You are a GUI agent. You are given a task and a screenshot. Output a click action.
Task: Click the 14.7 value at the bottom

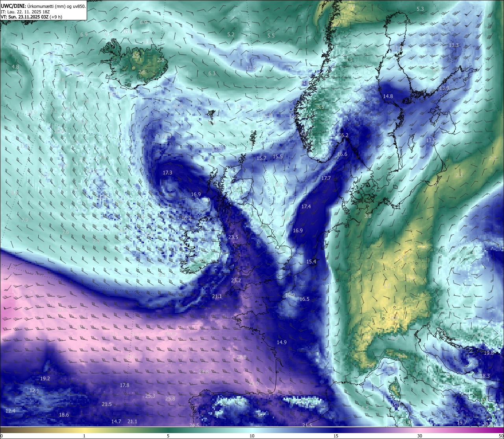click(x=116, y=422)
